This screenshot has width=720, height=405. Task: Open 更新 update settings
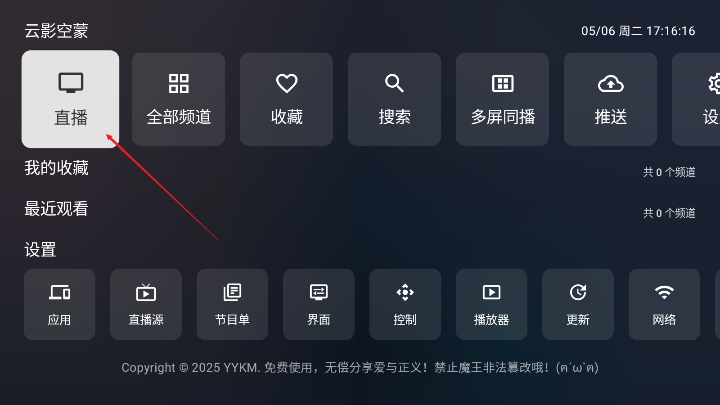point(578,304)
